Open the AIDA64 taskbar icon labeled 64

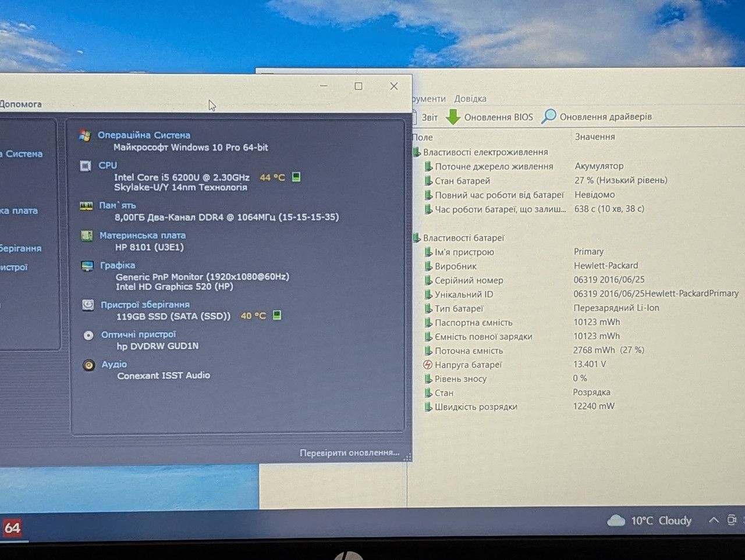pyautogui.click(x=12, y=527)
